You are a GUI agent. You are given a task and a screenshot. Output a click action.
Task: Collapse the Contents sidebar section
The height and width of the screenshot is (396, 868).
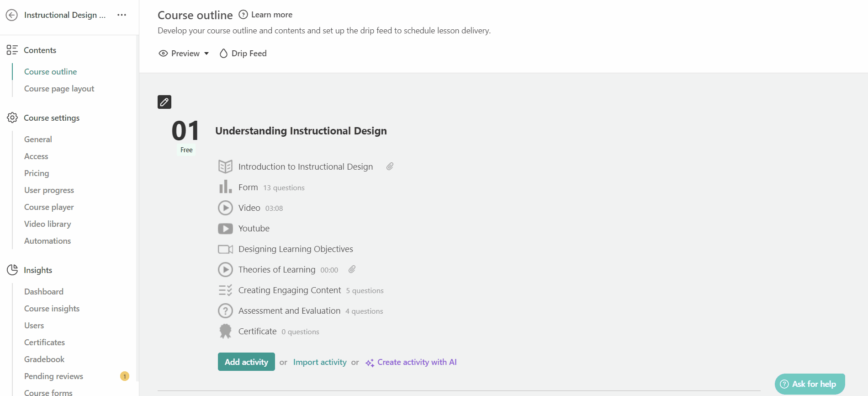tap(40, 50)
